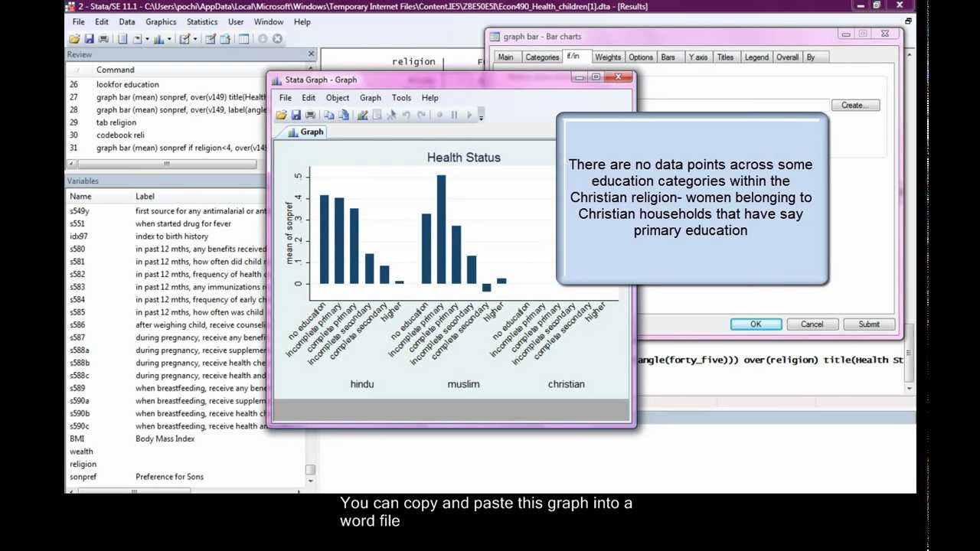Viewport: 980px width, 551px height.
Task: Click the Log icon in main toolbar
Action: pos(122,38)
